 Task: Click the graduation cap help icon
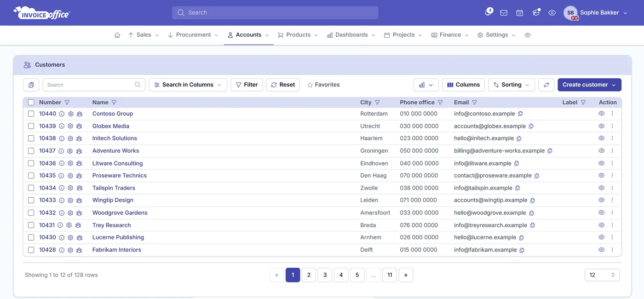pyautogui.click(x=536, y=13)
